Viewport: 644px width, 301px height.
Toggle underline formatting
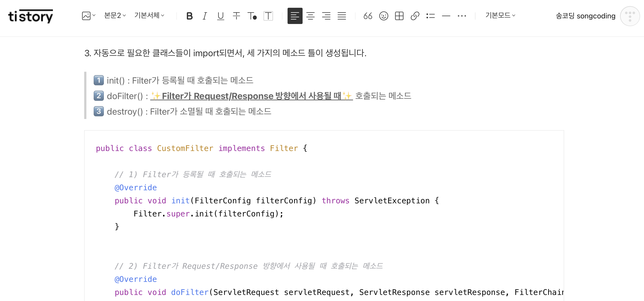tap(221, 16)
